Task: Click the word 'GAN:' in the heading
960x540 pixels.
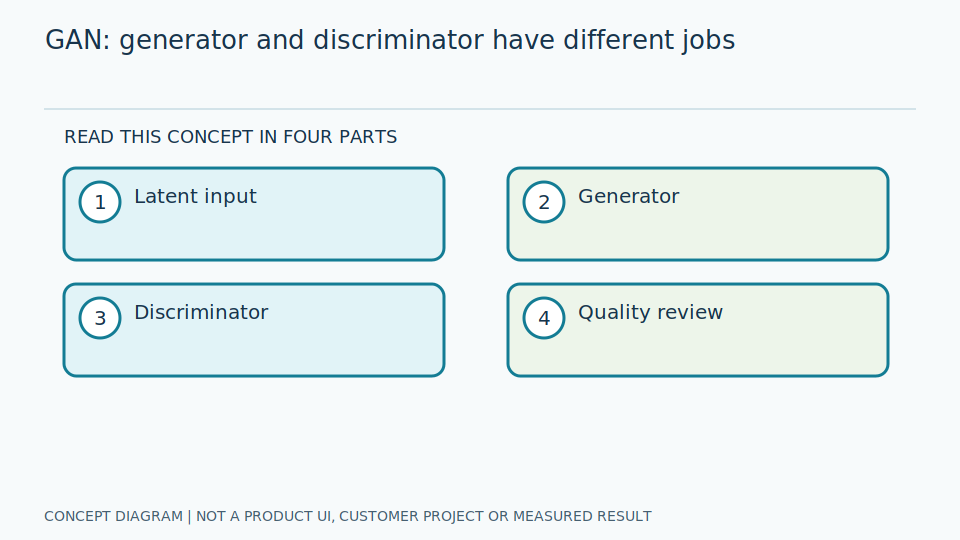Action: [x=78, y=40]
